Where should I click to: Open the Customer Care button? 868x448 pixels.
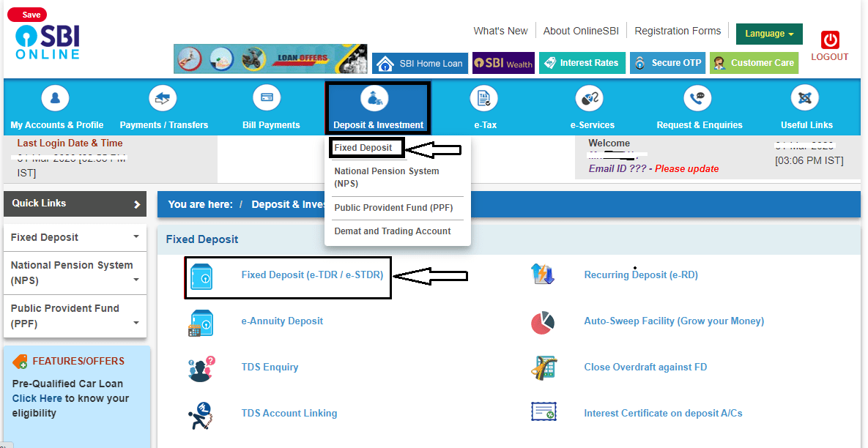point(754,63)
